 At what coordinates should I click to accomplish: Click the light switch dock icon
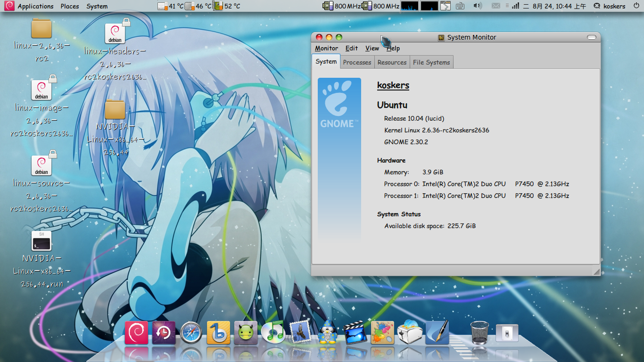[507, 333]
